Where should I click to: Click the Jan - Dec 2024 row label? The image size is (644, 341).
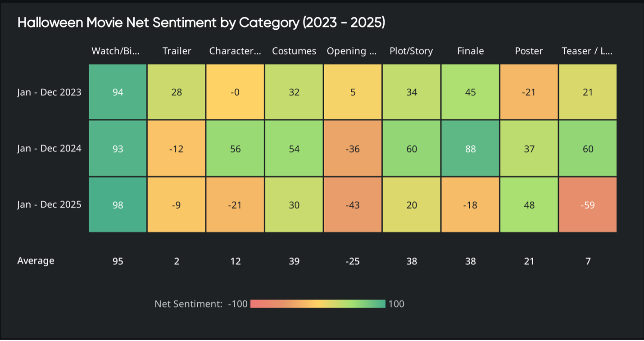point(50,149)
